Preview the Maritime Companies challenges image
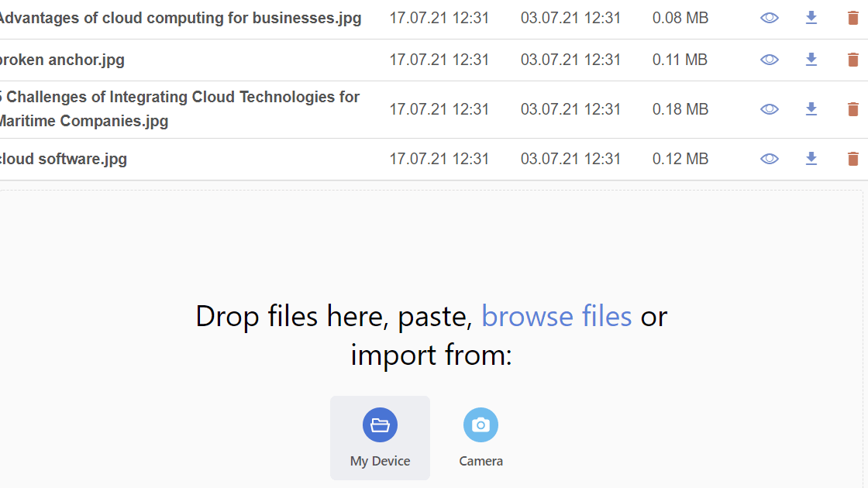Viewport: 868px width, 488px height. [769, 109]
